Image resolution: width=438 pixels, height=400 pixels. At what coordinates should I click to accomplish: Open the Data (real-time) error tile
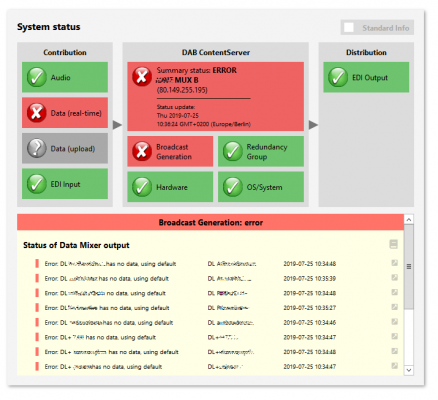click(65, 113)
